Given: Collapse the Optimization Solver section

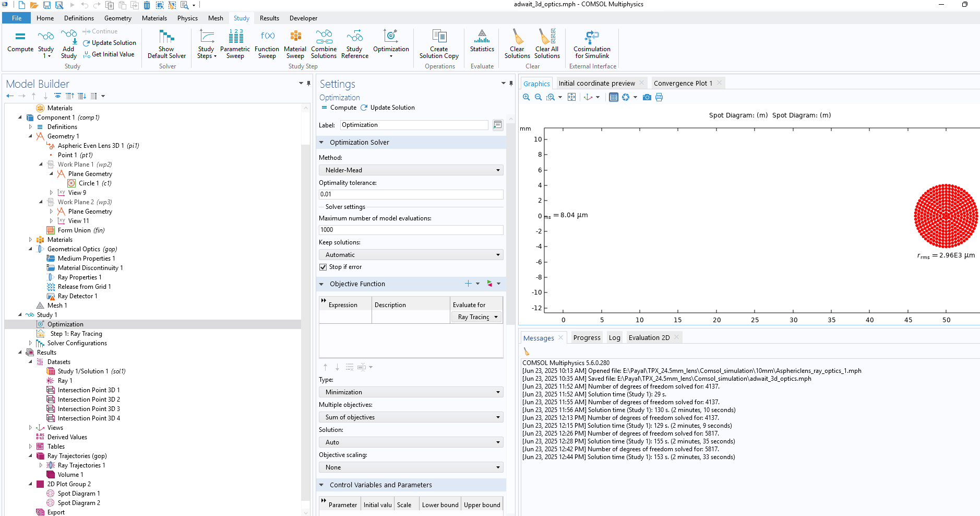Looking at the screenshot, I should [x=322, y=143].
